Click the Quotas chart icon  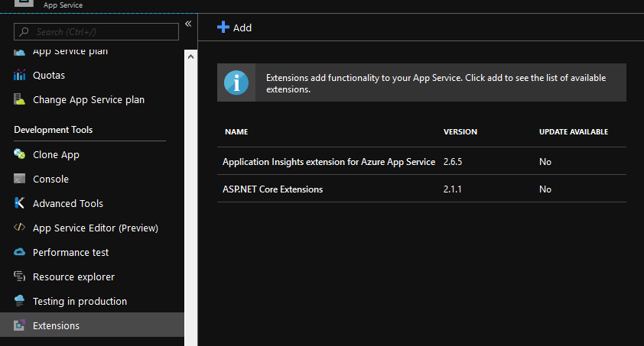coord(19,75)
